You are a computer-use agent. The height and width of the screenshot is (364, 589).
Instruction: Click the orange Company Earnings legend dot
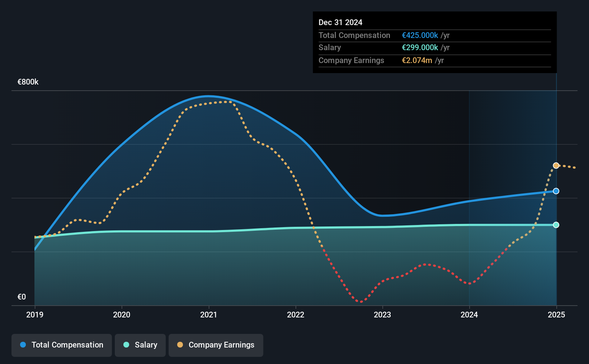180,345
